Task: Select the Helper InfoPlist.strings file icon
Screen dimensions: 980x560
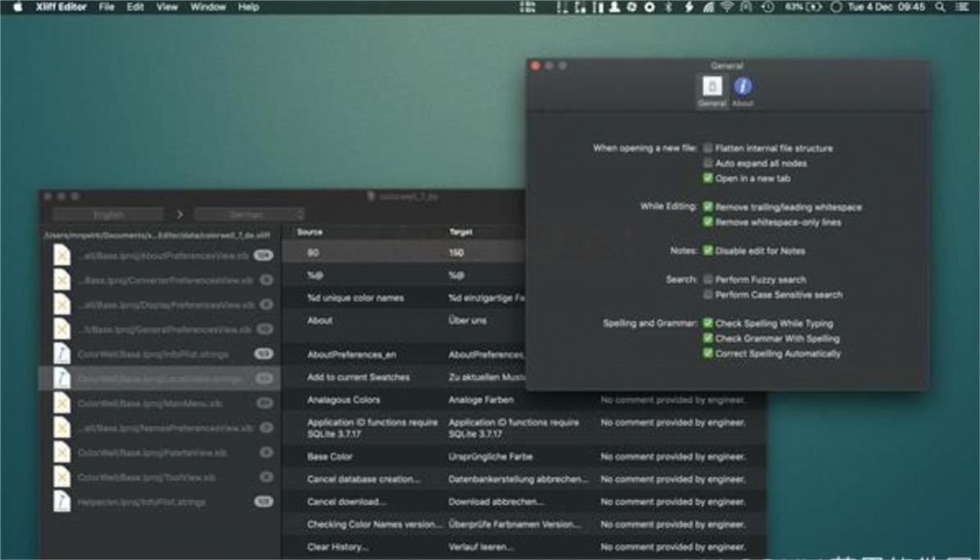Action: click(62, 501)
